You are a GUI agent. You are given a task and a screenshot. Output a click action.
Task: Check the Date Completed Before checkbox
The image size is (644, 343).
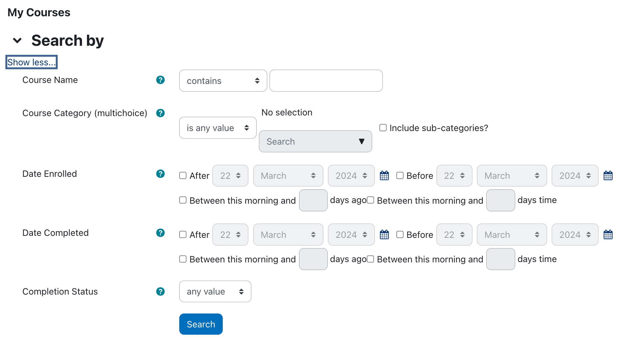400,235
